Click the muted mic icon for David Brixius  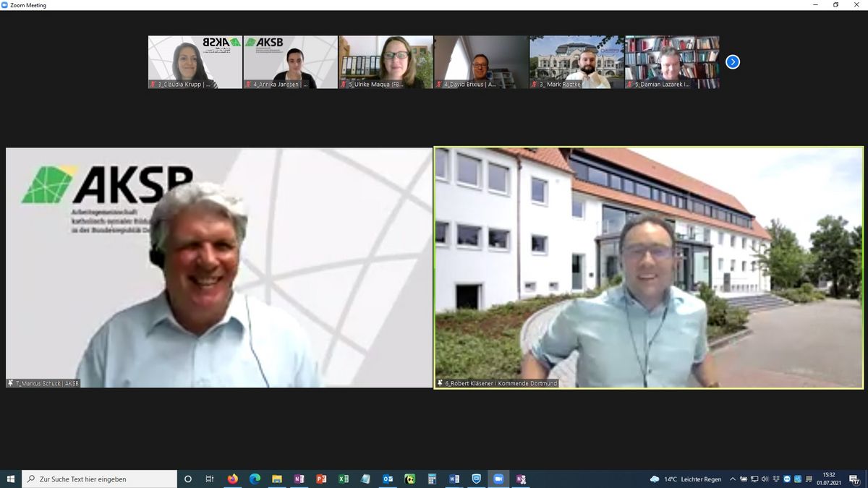tap(439, 85)
